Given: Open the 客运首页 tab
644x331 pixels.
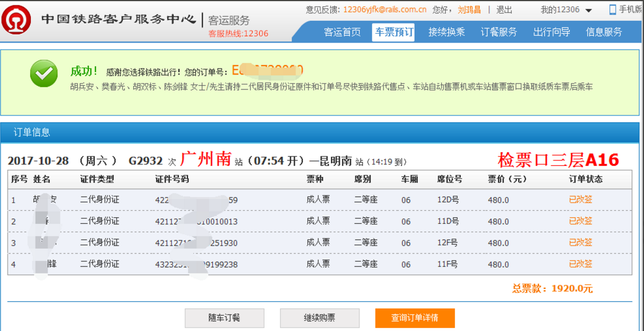Looking at the screenshot, I should (x=342, y=33).
